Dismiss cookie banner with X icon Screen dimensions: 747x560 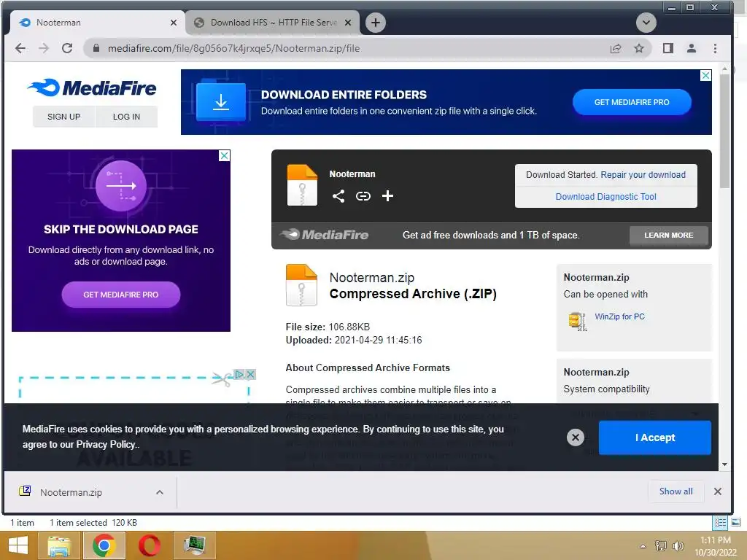pos(575,437)
